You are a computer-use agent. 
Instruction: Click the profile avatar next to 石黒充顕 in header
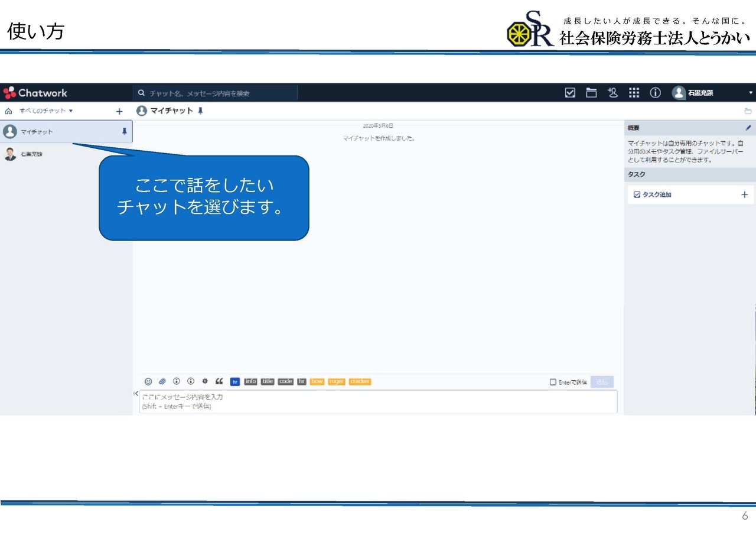679,93
